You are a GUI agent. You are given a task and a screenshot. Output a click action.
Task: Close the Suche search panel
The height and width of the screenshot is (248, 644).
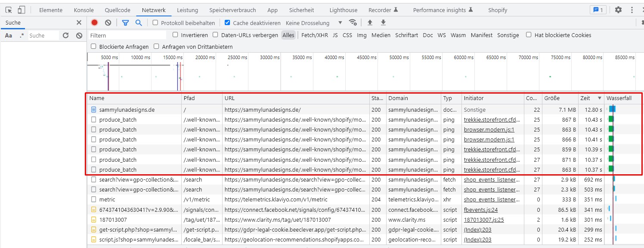click(79, 22)
